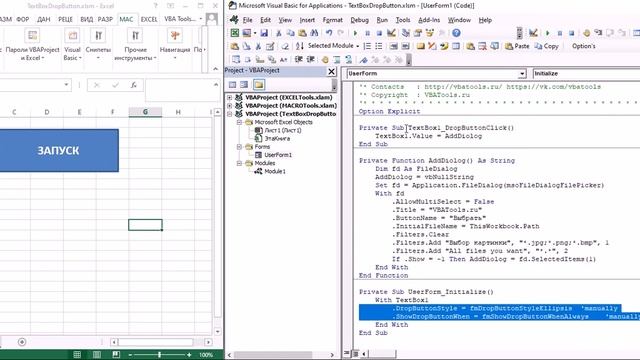Click the Save icon in VBA toolbar
This screenshot has width=640, height=360.
pyautogui.click(x=264, y=33)
